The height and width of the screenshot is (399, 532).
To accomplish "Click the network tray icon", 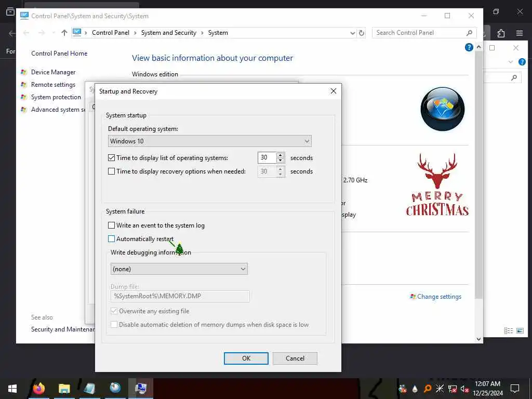I will click(453, 389).
